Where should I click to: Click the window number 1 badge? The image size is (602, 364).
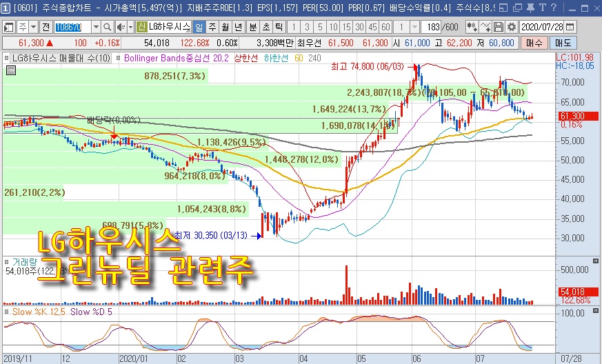pos(6,8)
